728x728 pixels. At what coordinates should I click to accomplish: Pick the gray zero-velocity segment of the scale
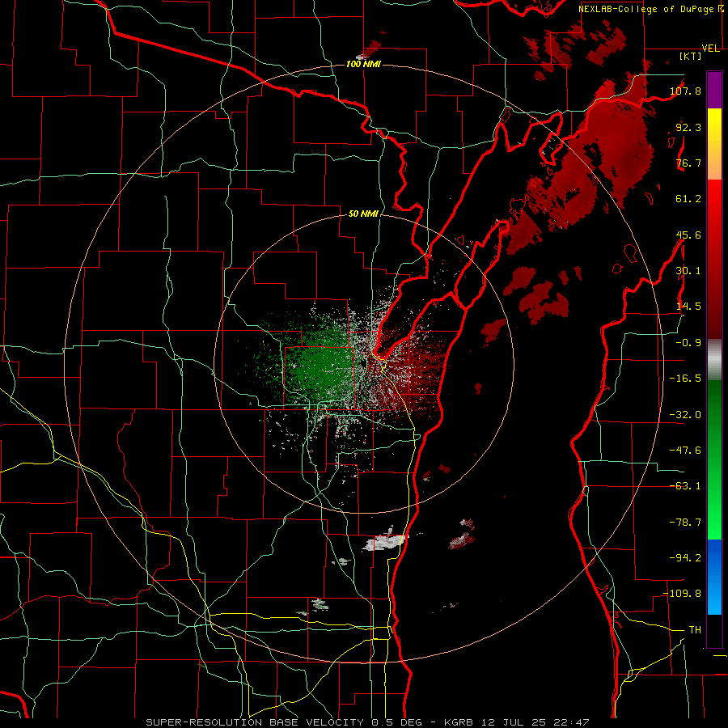(x=714, y=359)
